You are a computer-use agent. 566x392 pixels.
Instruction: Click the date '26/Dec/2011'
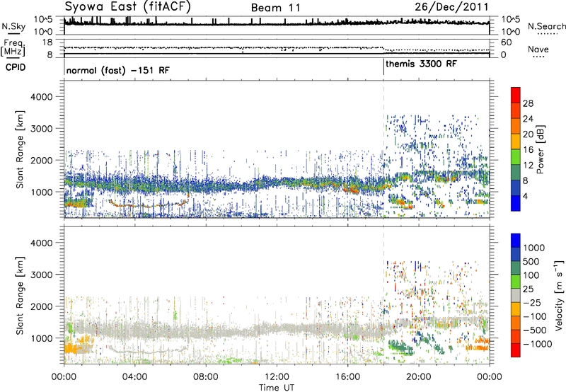(x=451, y=6)
